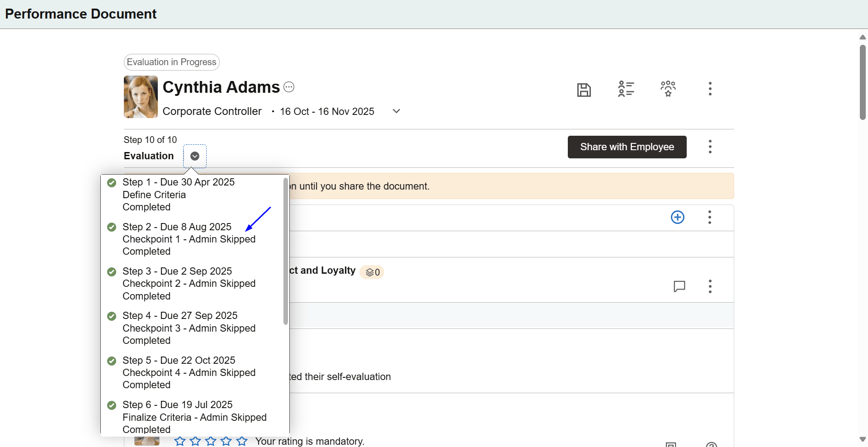The image size is (868, 447).
Task: Open the section overflow menu next to Add
Action: pos(710,217)
